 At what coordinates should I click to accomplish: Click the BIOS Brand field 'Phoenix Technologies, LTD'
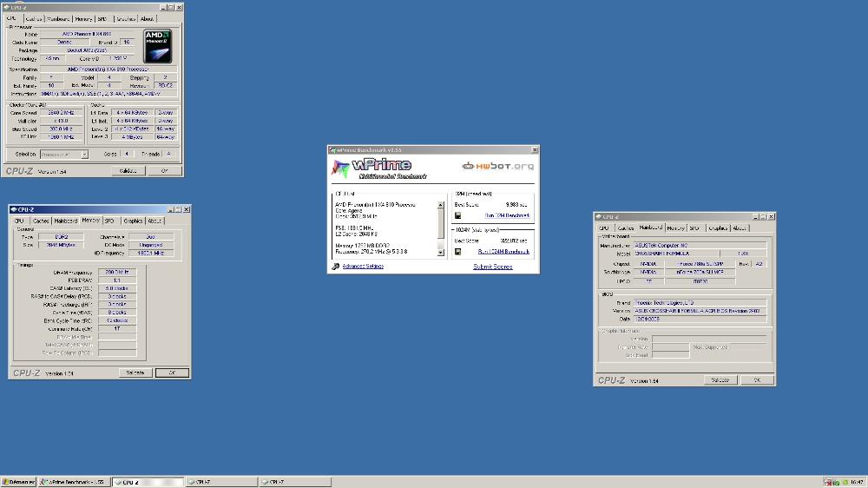tap(700, 303)
